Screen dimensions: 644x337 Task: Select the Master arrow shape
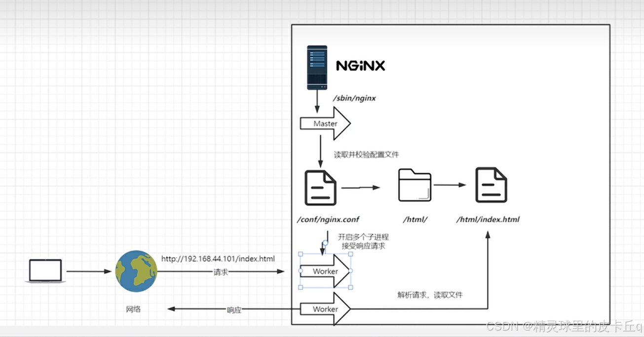pyautogui.click(x=325, y=124)
